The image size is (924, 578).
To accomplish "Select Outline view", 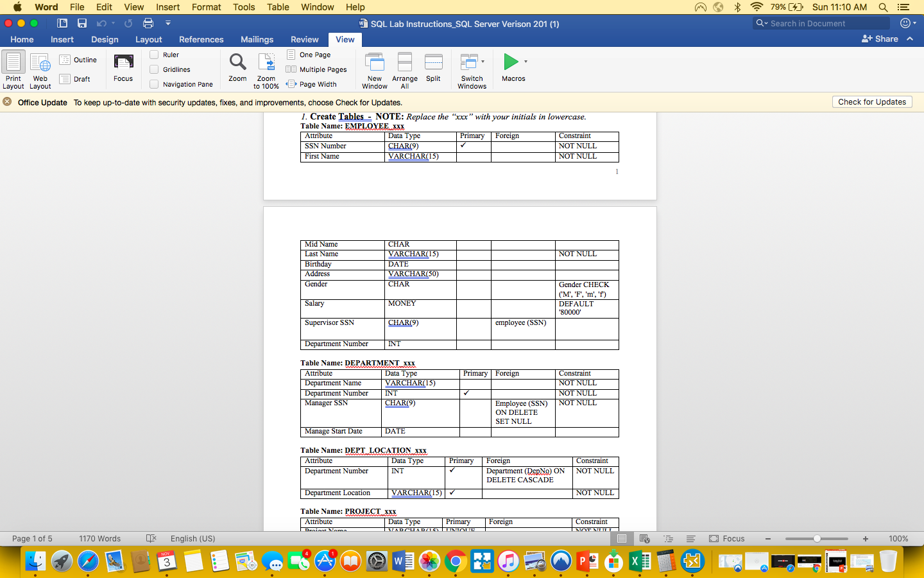I will [x=78, y=60].
